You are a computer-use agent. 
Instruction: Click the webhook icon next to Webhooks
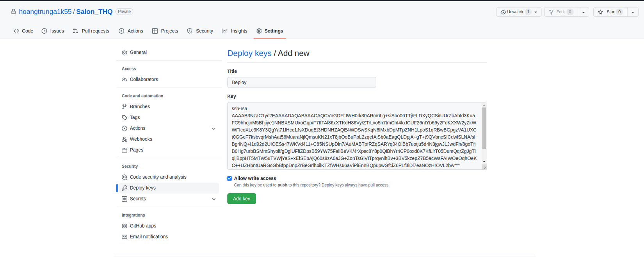tap(125, 139)
